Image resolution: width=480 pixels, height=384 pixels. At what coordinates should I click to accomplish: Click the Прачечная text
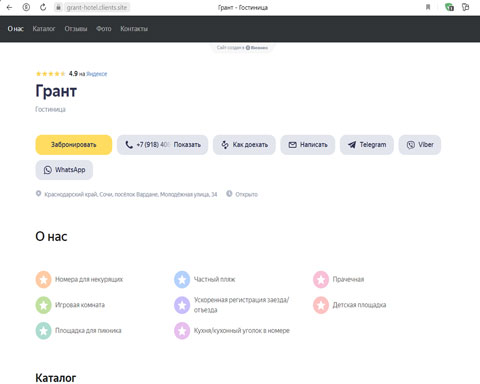(x=348, y=279)
